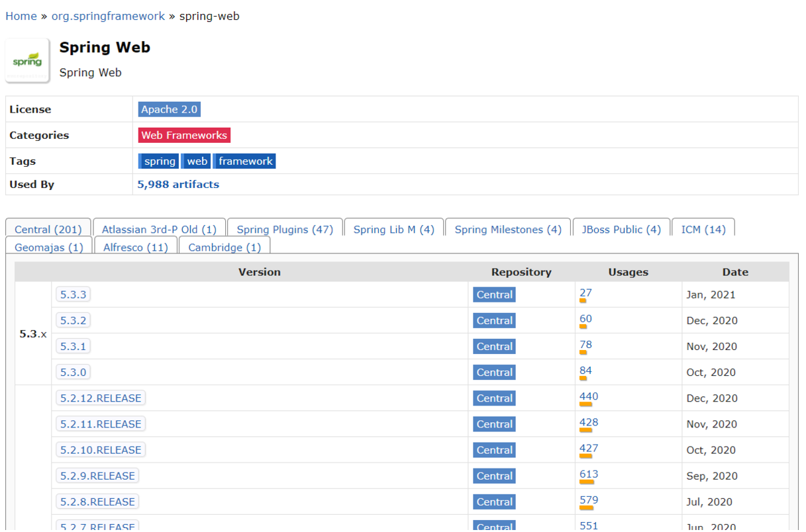Click the Apache 2.0 license badge
This screenshot has height=532, width=806.
coord(169,109)
